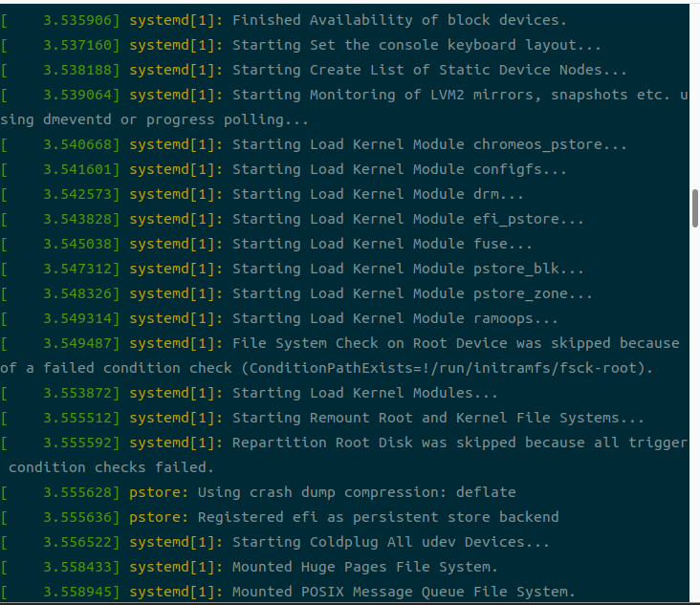The height and width of the screenshot is (605, 700).
Task: Click the 'ramoops' module name
Action: [503, 319]
